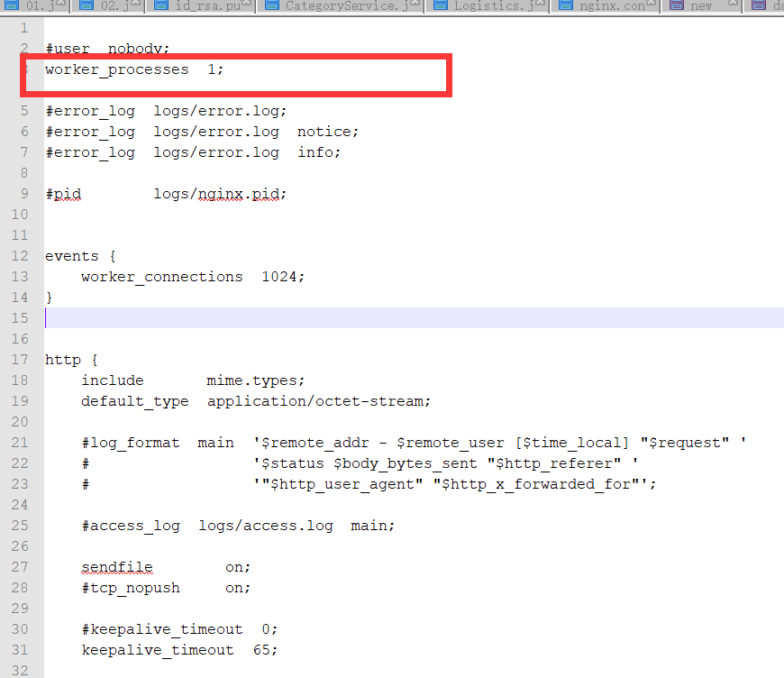The image size is (784, 678).
Task: Open the CategoryService.j tab
Action: pos(340,6)
